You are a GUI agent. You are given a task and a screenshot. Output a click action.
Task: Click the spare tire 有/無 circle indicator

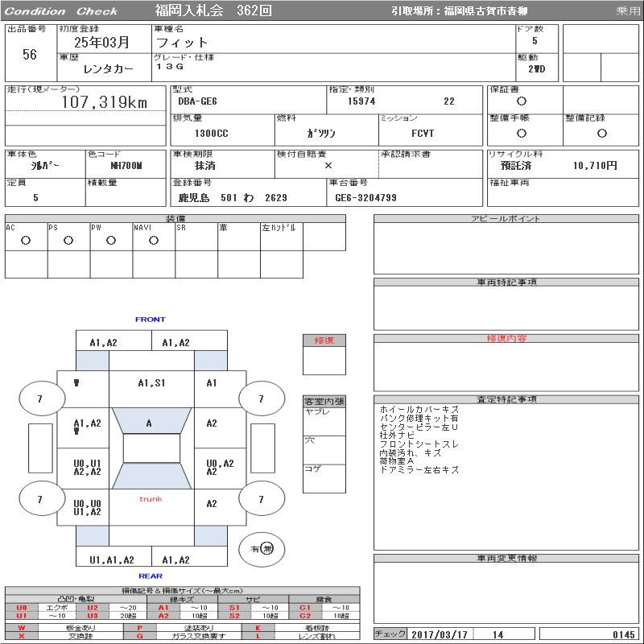click(x=262, y=548)
